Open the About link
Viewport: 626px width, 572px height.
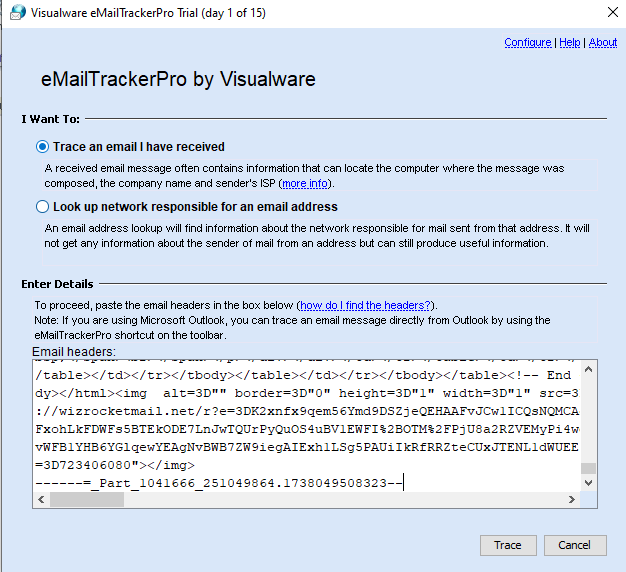pos(603,42)
